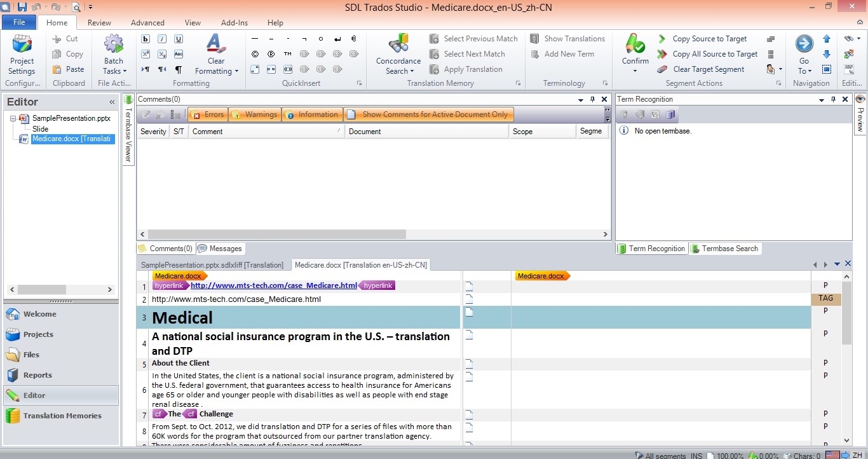This screenshot has height=459, width=868.
Task: Insert registered trademark symbol
Action: point(271,54)
